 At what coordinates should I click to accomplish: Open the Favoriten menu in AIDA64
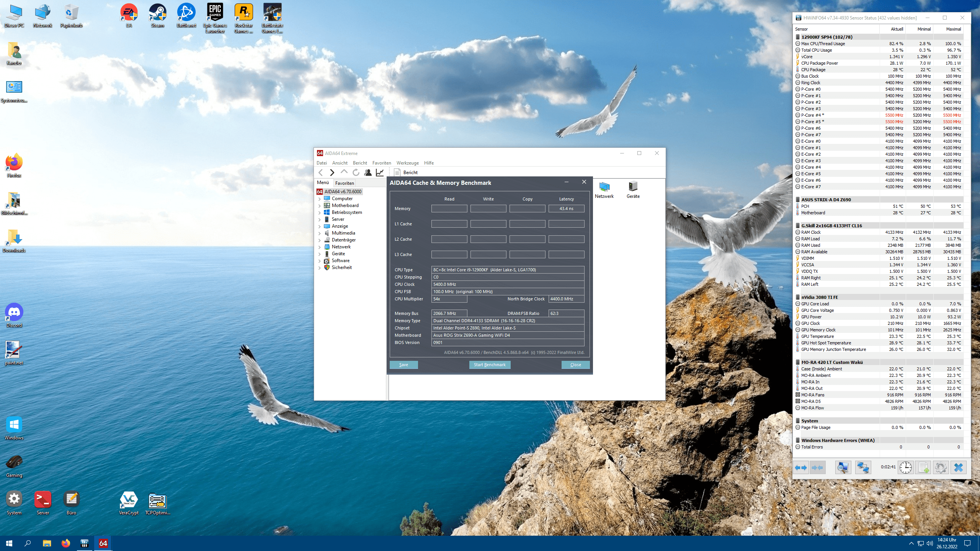coord(382,163)
